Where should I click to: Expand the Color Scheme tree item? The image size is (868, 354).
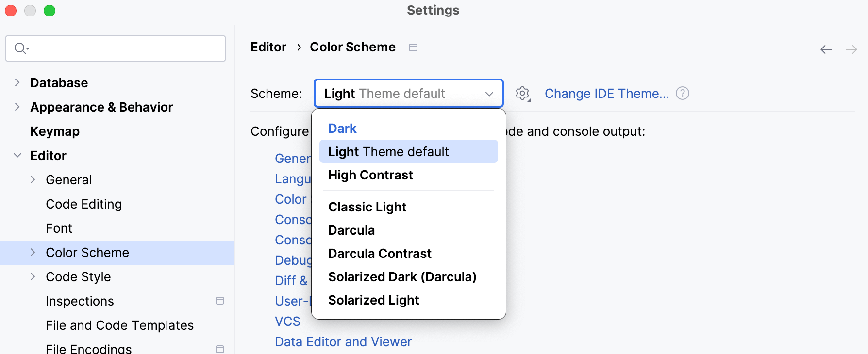pyautogui.click(x=33, y=252)
